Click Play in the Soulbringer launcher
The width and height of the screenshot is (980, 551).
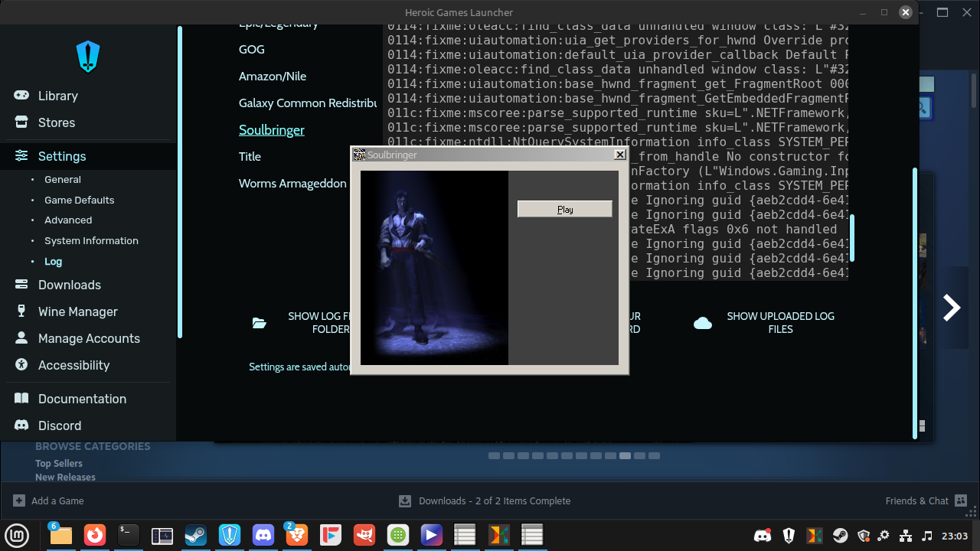coord(565,209)
